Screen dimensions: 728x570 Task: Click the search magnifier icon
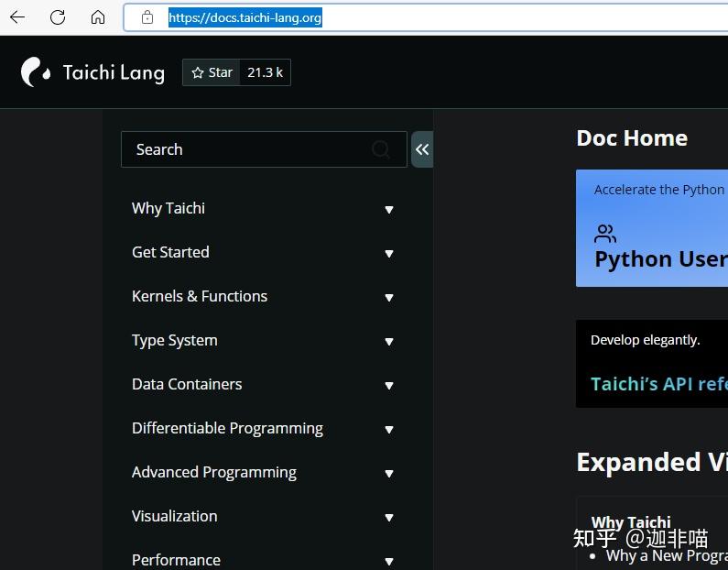click(x=381, y=149)
